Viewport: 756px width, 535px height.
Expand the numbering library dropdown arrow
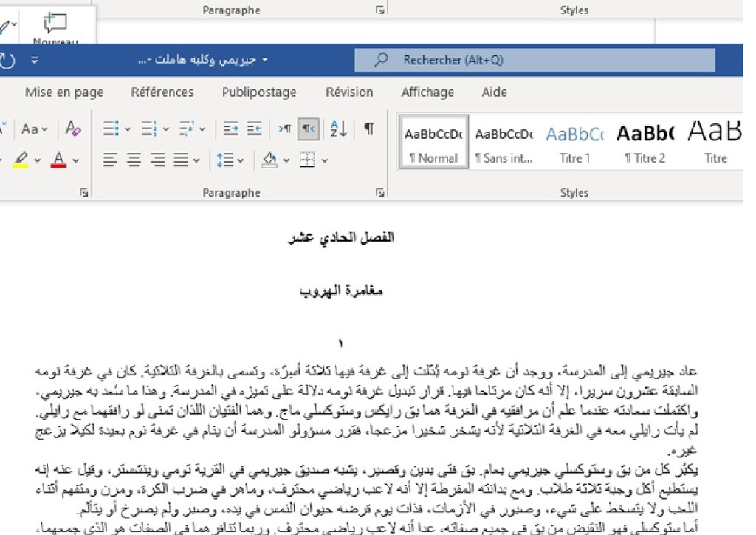(166, 129)
